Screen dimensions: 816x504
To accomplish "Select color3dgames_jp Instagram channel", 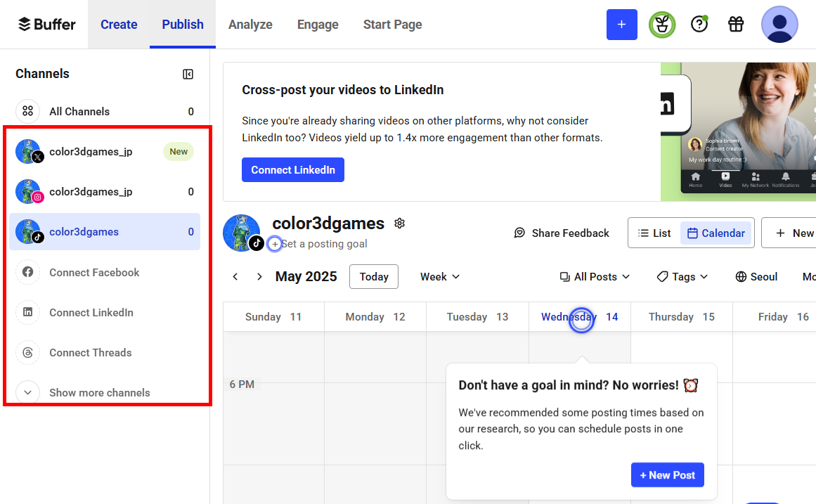I will [105, 192].
